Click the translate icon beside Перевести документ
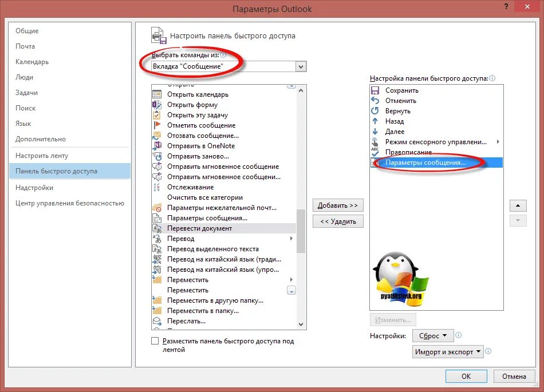Image resolution: width=544 pixels, height=392 pixels. 157,228
